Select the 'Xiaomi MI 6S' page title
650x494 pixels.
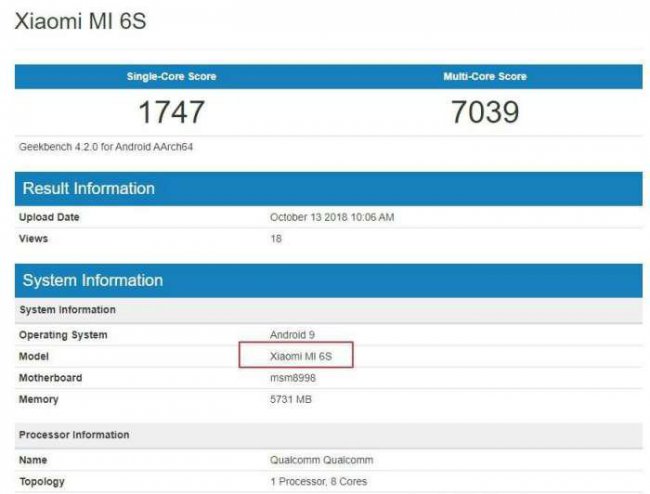point(80,21)
